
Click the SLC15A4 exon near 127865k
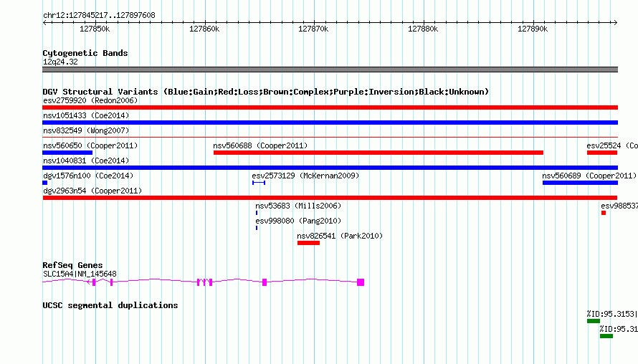[265, 282]
